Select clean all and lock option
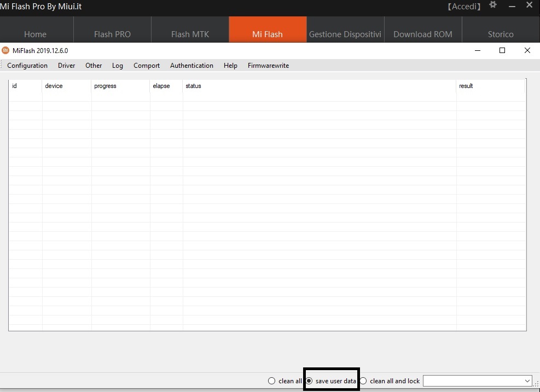The height and width of the screenshot is (392, 540). (x=390, y=381)
